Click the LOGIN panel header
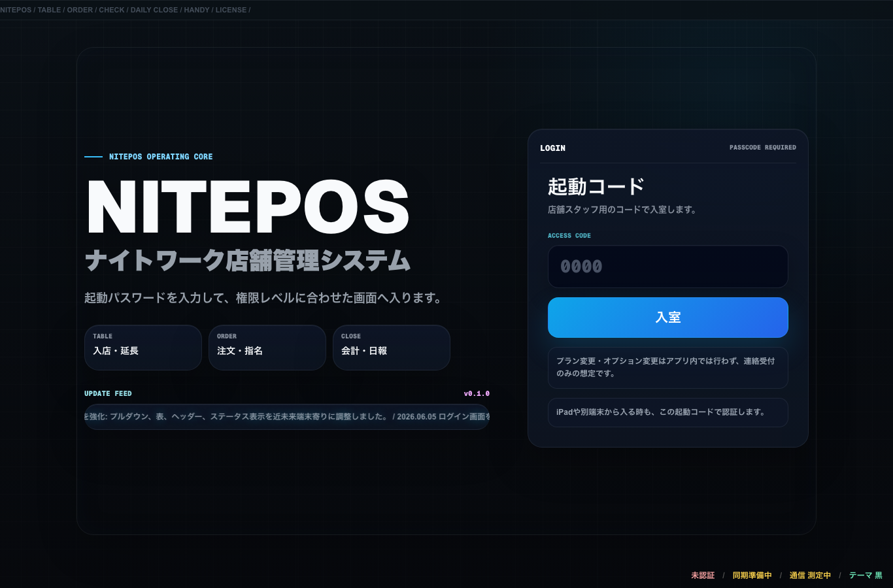The image size is (893, 588). pyautogui.click(x=552, y=148)
